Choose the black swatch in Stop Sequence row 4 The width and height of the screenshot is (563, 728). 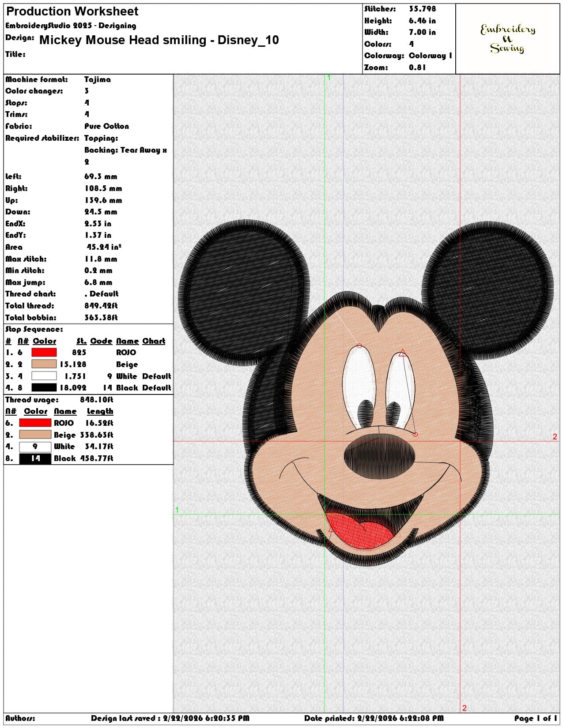pos(44,387)
